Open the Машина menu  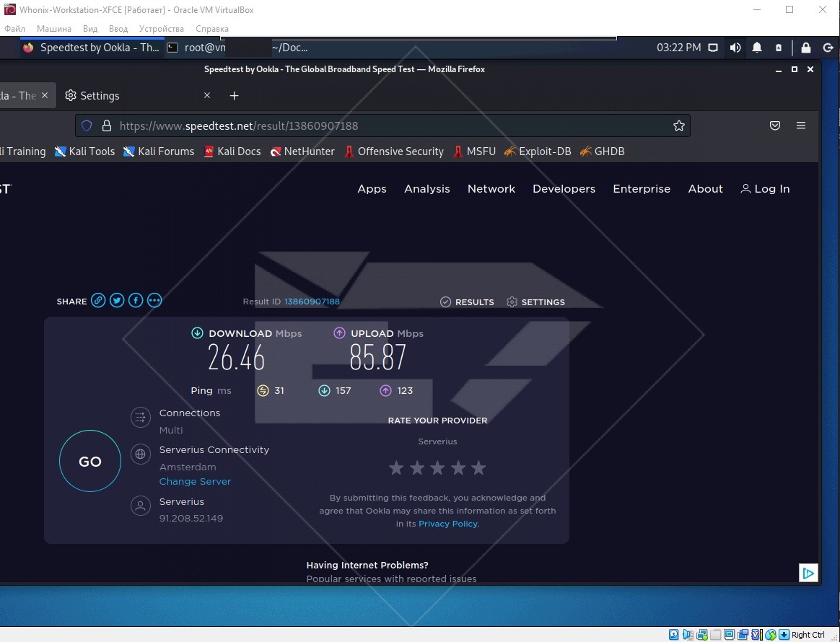(x=53, y=29)
